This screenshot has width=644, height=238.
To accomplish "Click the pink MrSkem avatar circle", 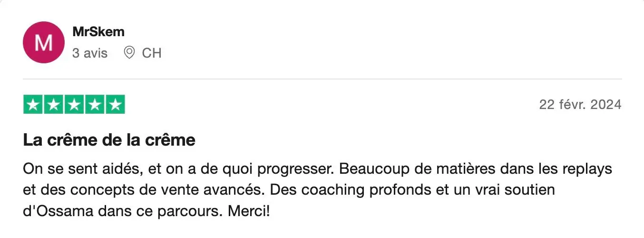I will pos(44,42).
